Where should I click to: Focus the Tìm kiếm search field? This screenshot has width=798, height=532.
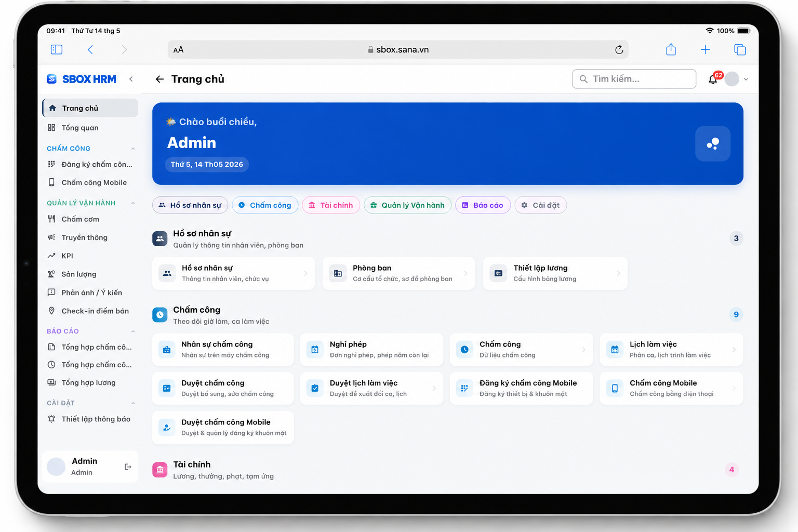click(x=634, y=79)
